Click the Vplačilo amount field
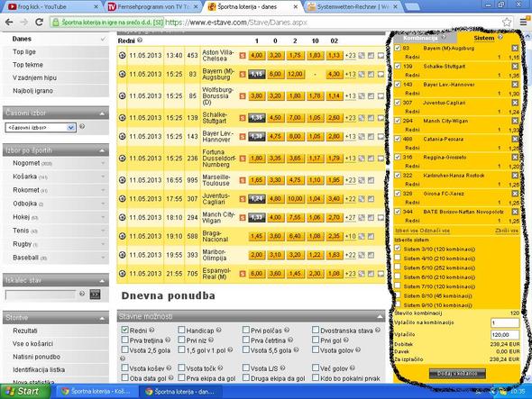This screenshot has height=399, width=532. pos(505,335)
